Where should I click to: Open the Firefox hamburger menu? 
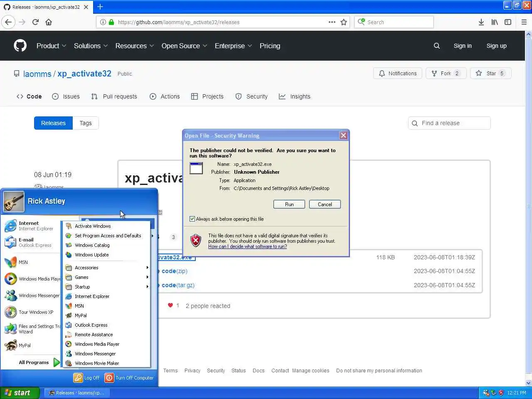(524, 22)
